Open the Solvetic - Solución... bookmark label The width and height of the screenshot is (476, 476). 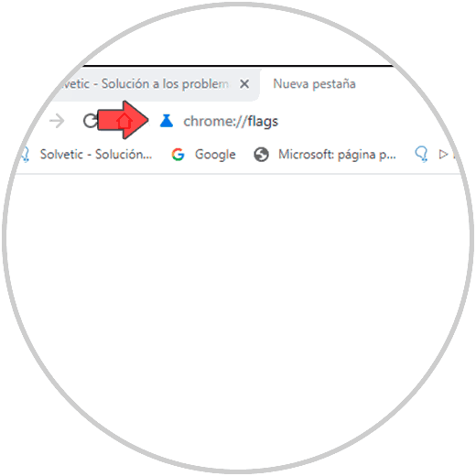(96, 155)
